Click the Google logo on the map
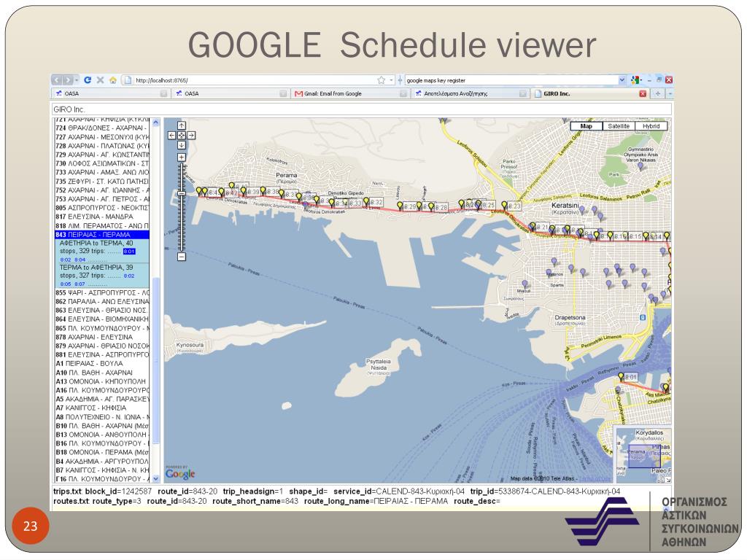Image resolution: width=747 pixels, height=560 pixels. 180,473
